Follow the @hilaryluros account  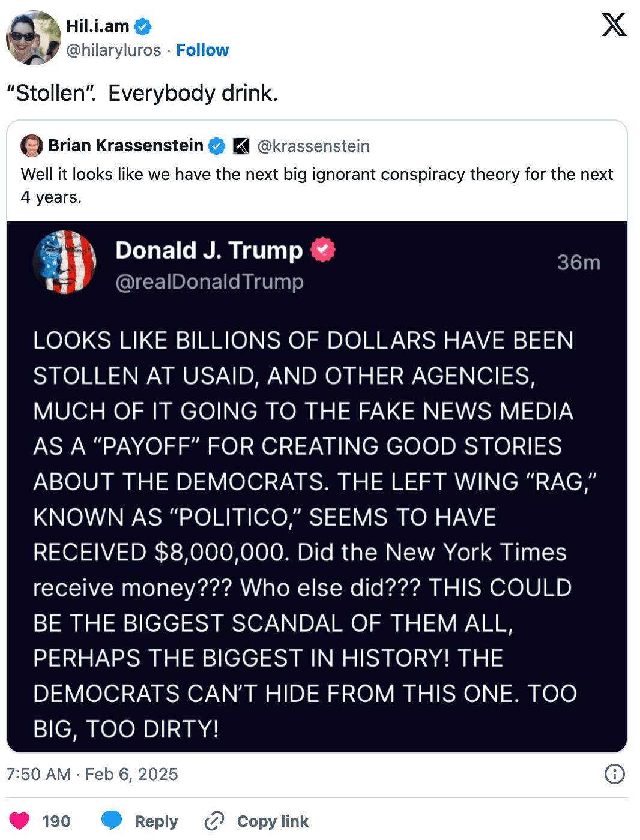pyautogui.click(x=202, y=50)
